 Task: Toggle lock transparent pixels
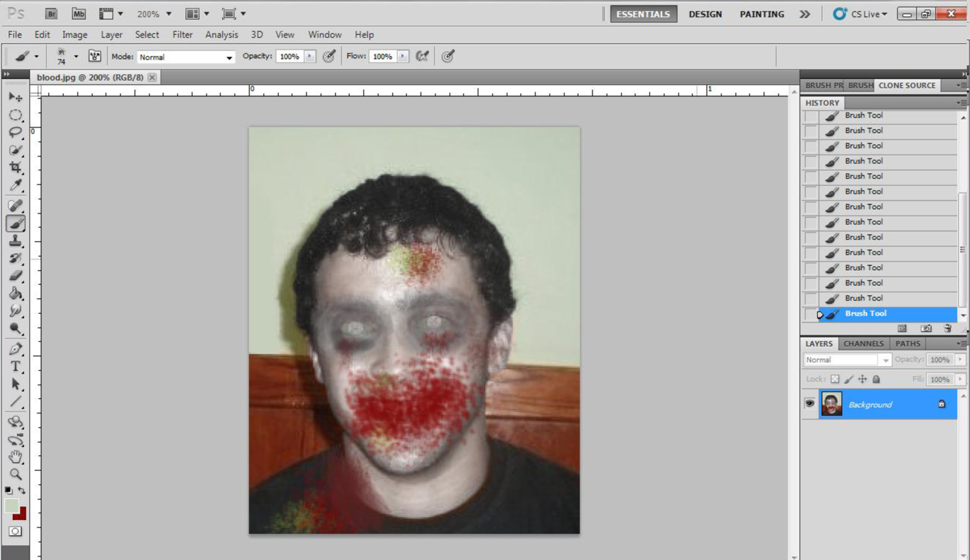835,379
